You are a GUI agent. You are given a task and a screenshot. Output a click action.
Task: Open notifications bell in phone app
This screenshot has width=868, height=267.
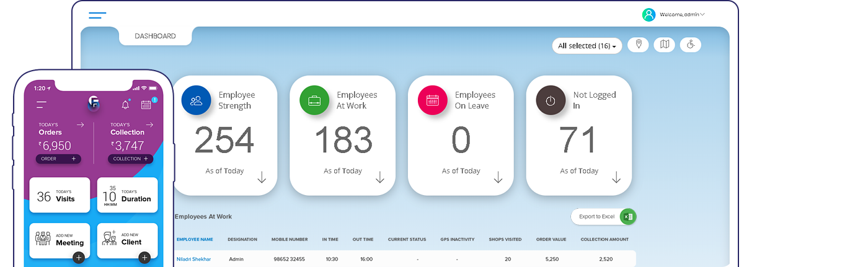pos(125,104)
